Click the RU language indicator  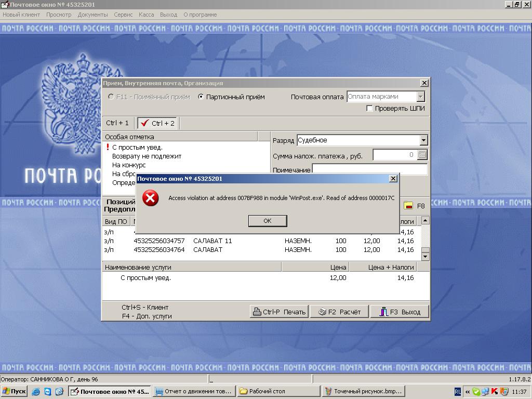click(457, 392)
